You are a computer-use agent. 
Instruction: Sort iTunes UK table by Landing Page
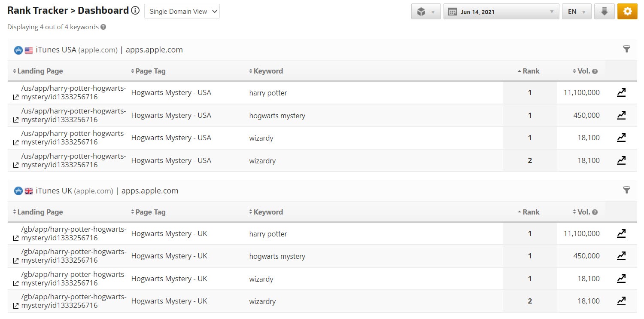(x=39, y=212)
